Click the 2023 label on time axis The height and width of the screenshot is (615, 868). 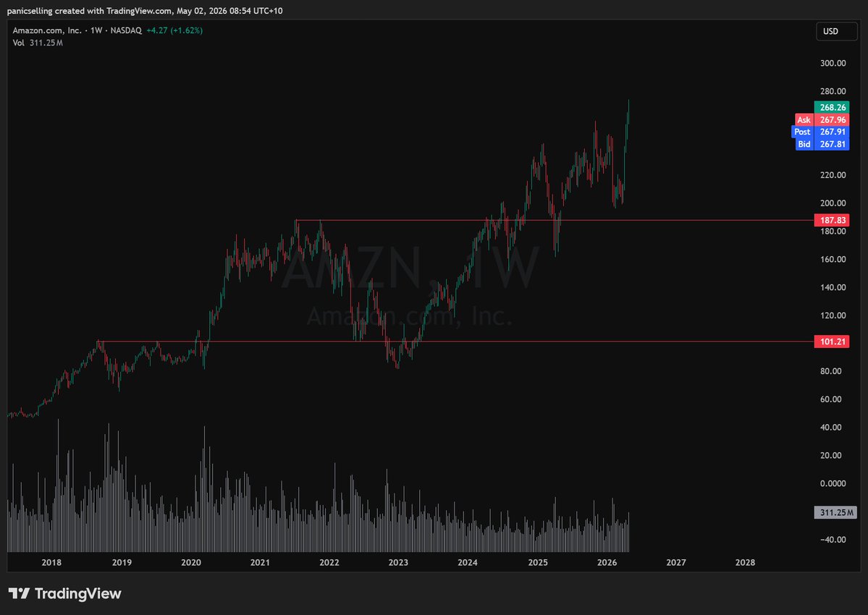click(398, 562)
